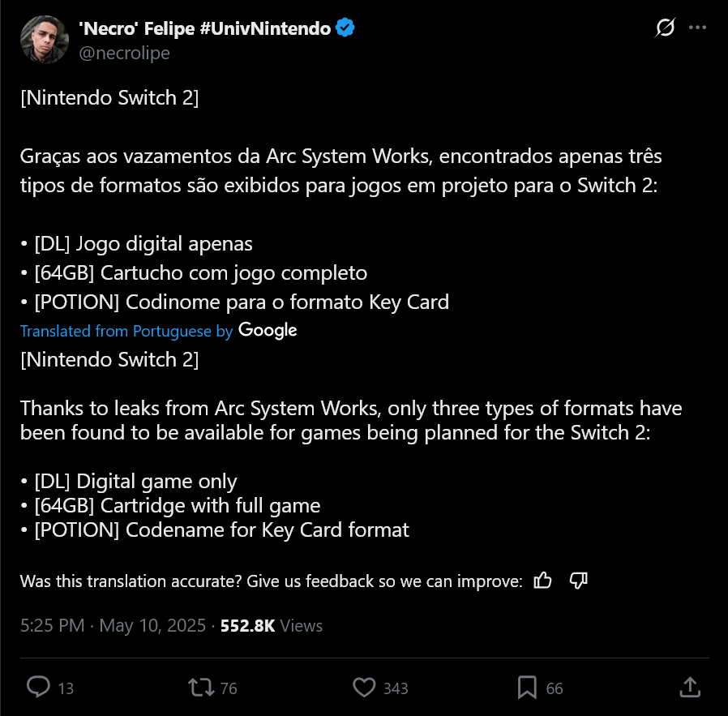
Task: Open the 5:25 PM · May 10, 2025 timestamp
Action: pos(113,625)
